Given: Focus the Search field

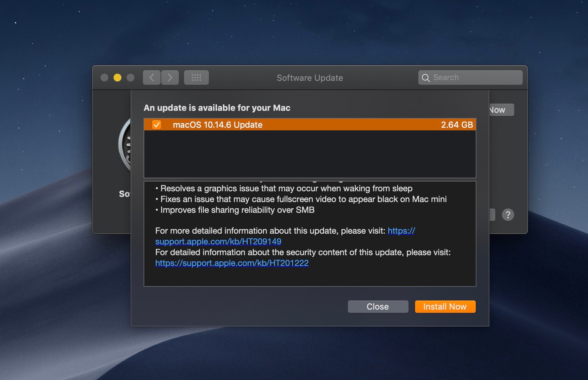Looking at the screenshot, I should coord(471,78).
